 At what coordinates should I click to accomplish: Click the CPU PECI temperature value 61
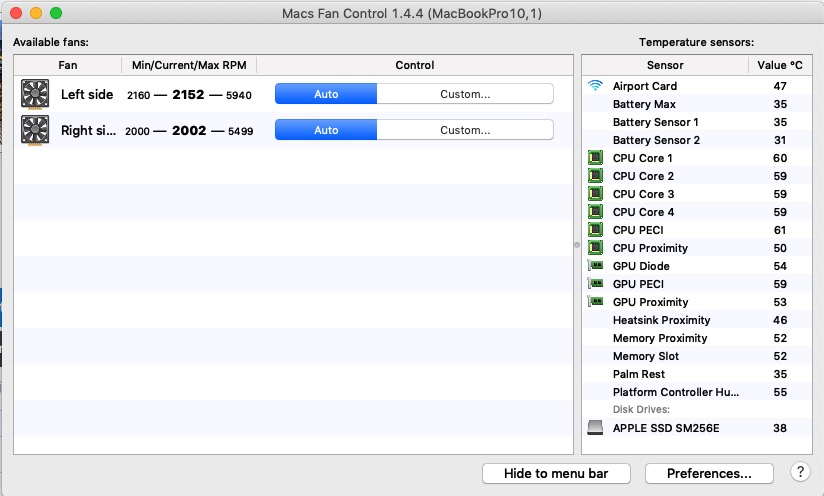point(780,230)
